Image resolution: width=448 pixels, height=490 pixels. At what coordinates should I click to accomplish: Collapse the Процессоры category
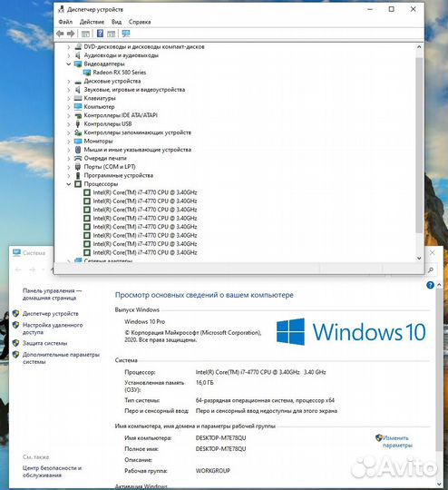(x=69, y=184)
